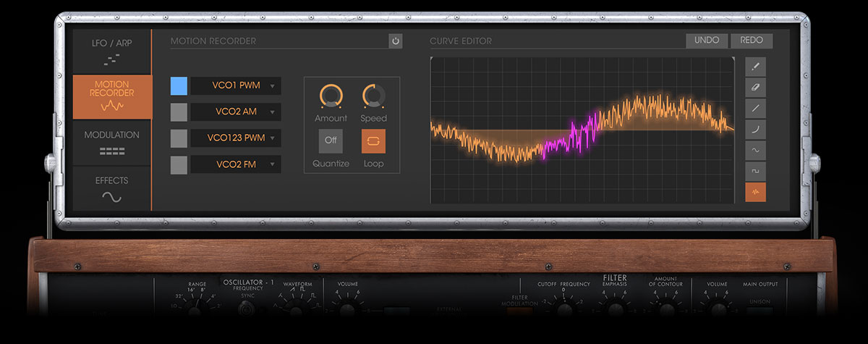Click the Motion Recorder panel title

pos(213,41)
